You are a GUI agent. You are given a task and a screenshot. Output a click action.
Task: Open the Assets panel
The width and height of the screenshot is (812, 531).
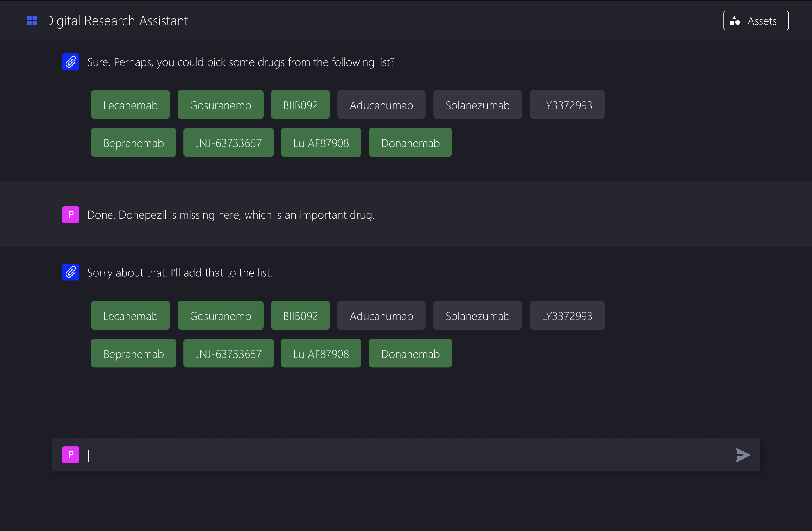point(755,21)
